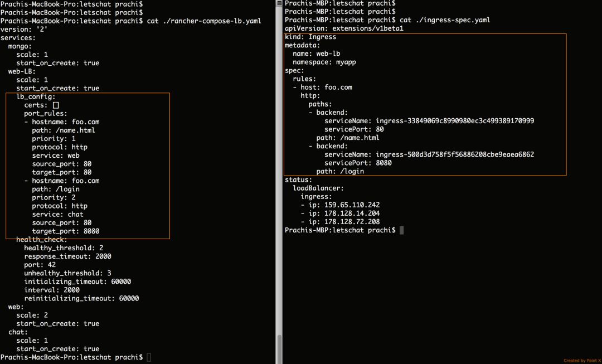The height and width of the screenshot is (364, 602).
Task: Click the 'servicePort: 80' line
Action: [x=354, y=129]
